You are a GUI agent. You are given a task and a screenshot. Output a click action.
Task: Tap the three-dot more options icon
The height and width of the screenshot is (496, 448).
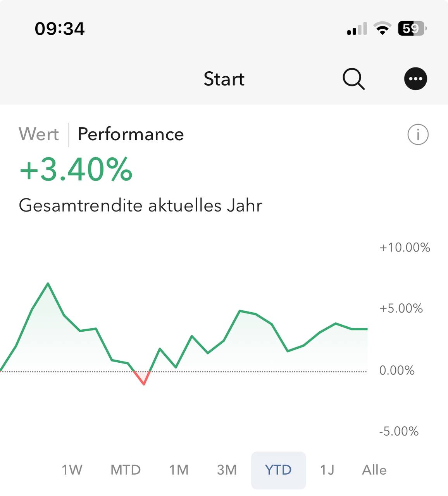click(x=415, y=79)
